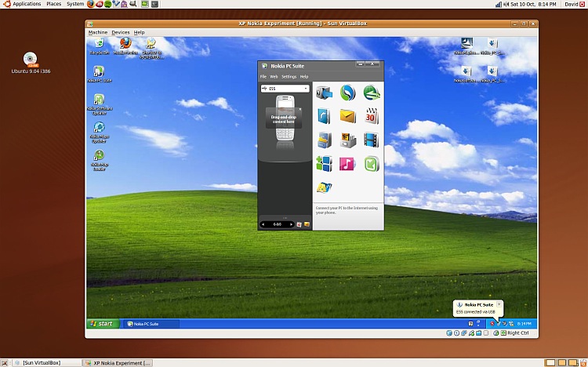Image resolution: width=588 pixels, height=367 pixels.
Task: Click the Windows XP start button
Action: [x=103, y=323]
